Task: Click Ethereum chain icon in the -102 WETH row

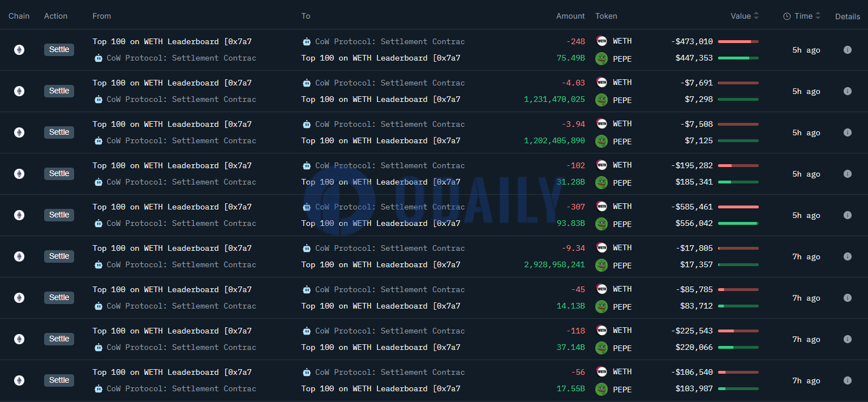Action: click(19, 174)
